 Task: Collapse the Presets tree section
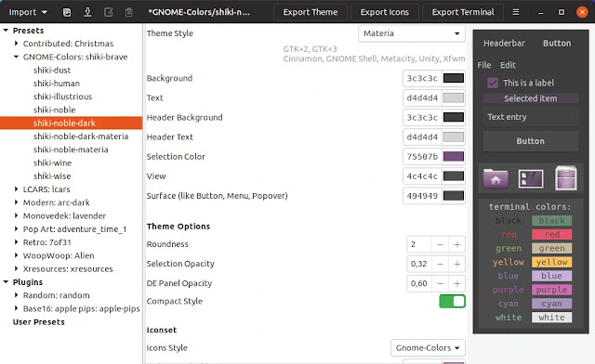point(7,31)
